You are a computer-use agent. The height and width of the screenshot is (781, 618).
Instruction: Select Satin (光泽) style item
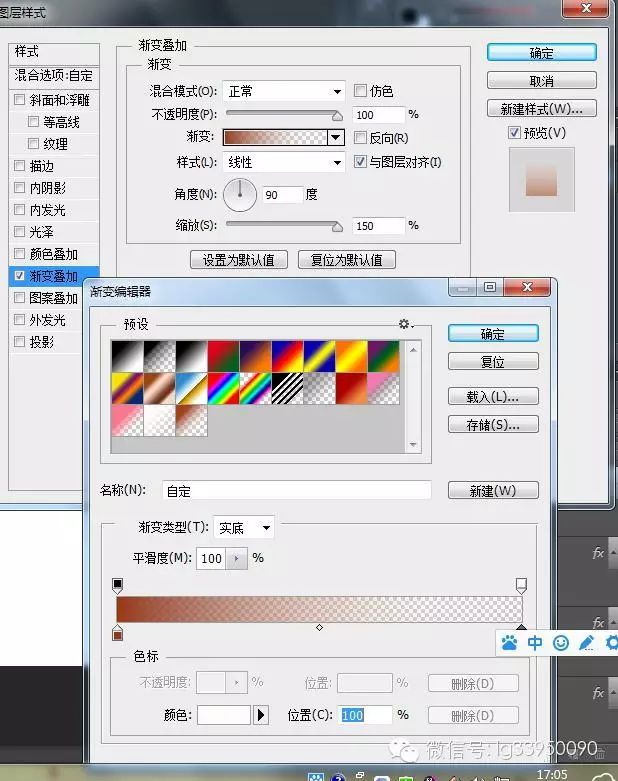click(41, 232)
